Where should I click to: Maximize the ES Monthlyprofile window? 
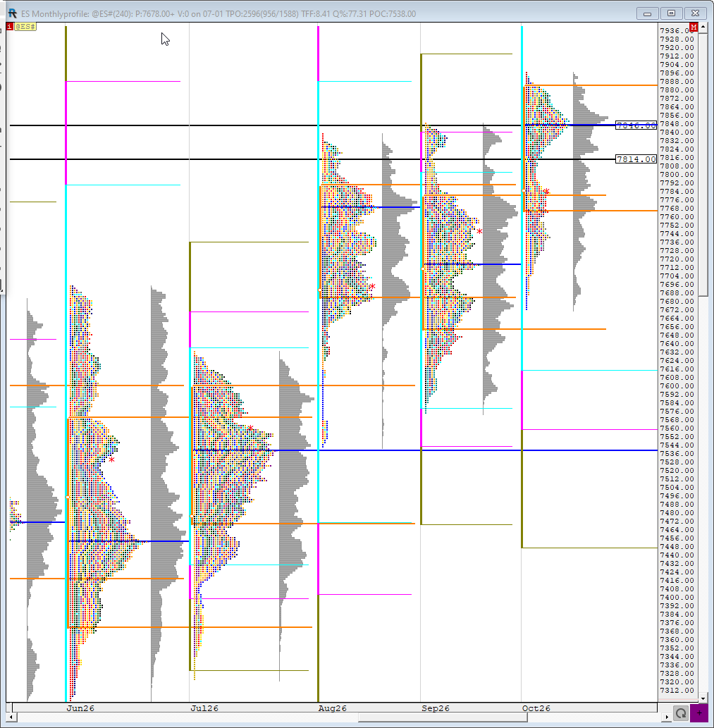pos(671,13)
